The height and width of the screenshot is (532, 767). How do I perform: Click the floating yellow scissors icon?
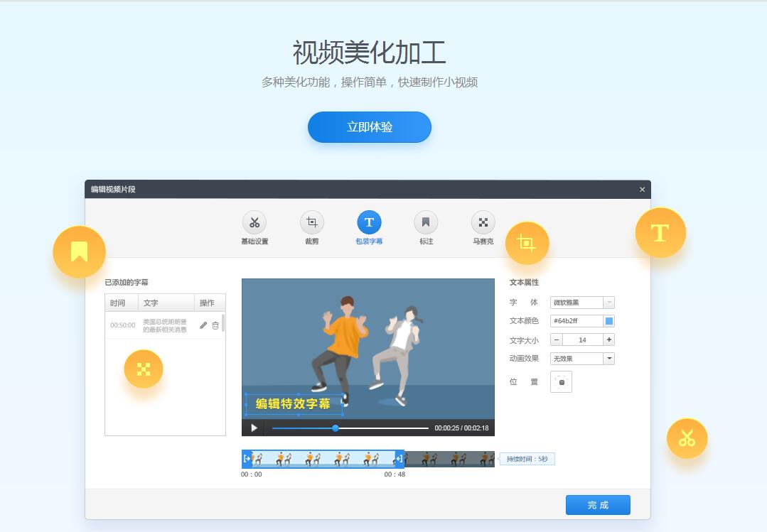(687, 438)
